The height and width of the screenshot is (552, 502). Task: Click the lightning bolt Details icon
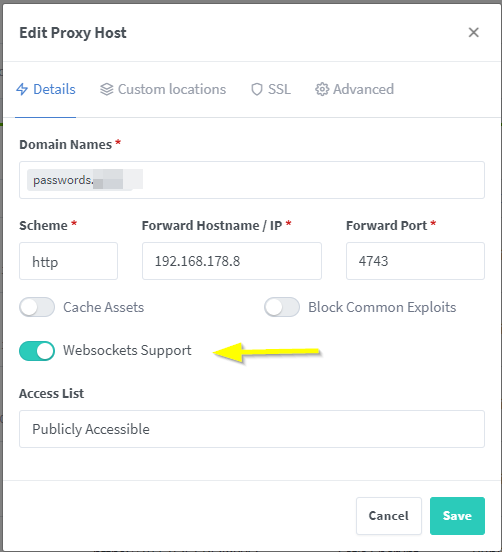[x=22, y=89]
